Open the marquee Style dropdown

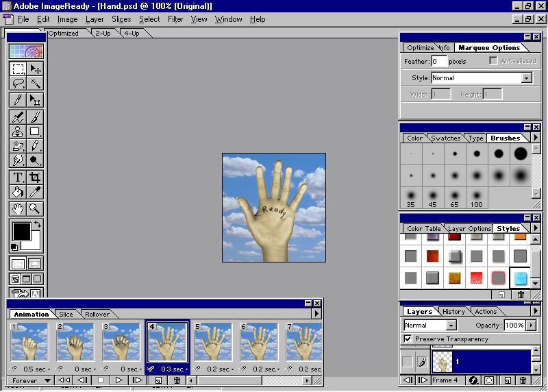click(526, 78)
